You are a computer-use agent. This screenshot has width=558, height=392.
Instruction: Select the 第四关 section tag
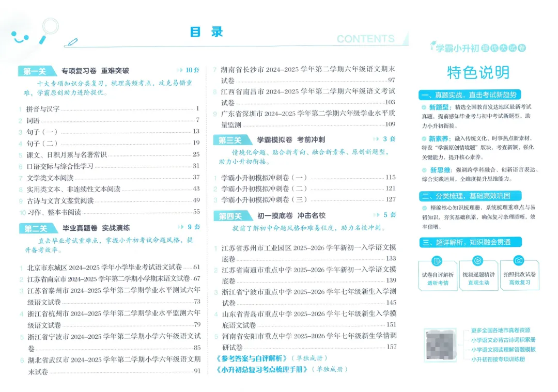pos(233,215)
